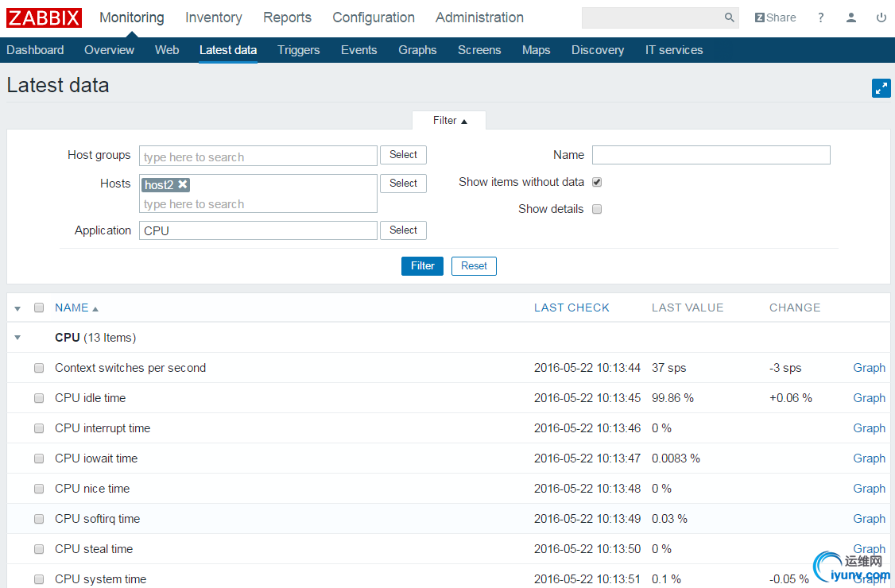Open the user profile icon
This screenshot has width=895, height=588.
851,17
